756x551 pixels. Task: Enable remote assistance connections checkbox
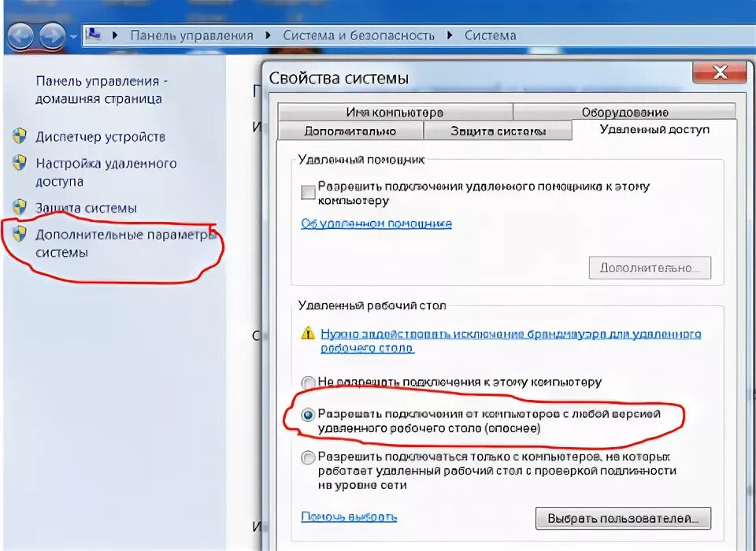point(308,192)
